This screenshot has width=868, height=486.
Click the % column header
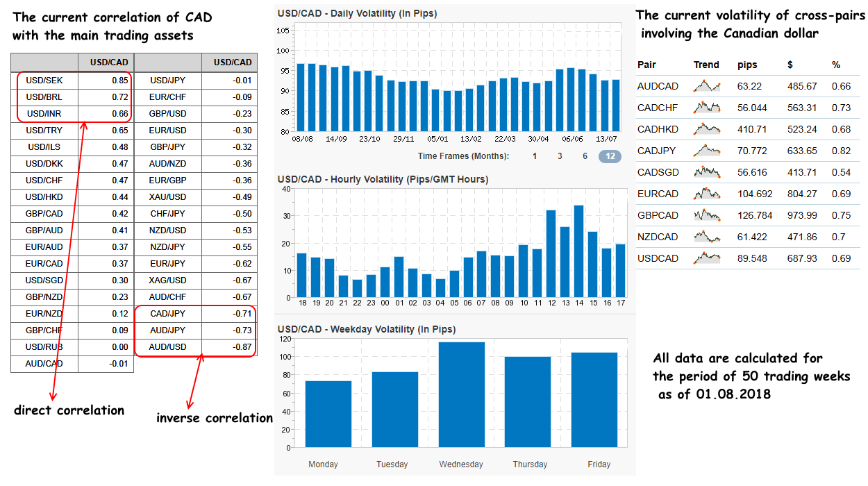click(836, 65)
